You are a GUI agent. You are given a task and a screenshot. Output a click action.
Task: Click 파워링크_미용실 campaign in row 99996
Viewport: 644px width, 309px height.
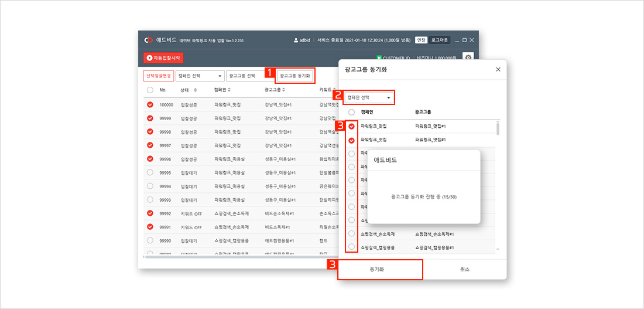click(x=229, y=159)
